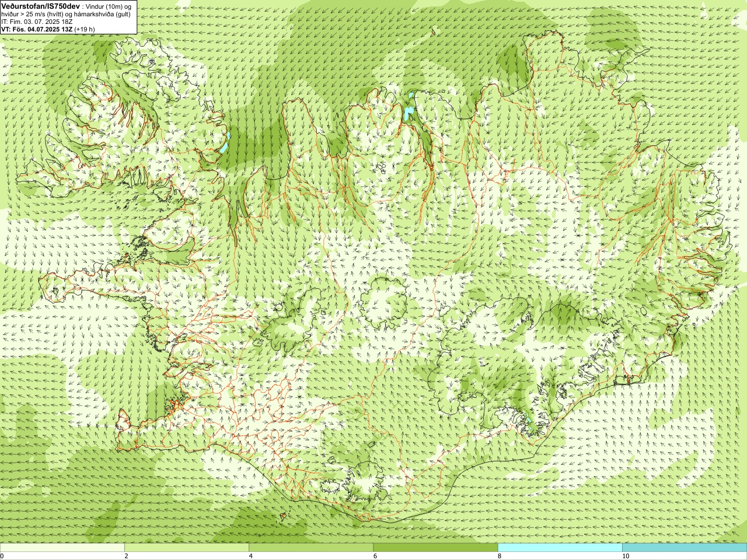The image size is (747, 560).
Task: Click the legend tick label '0'
Action: [2, 556]
